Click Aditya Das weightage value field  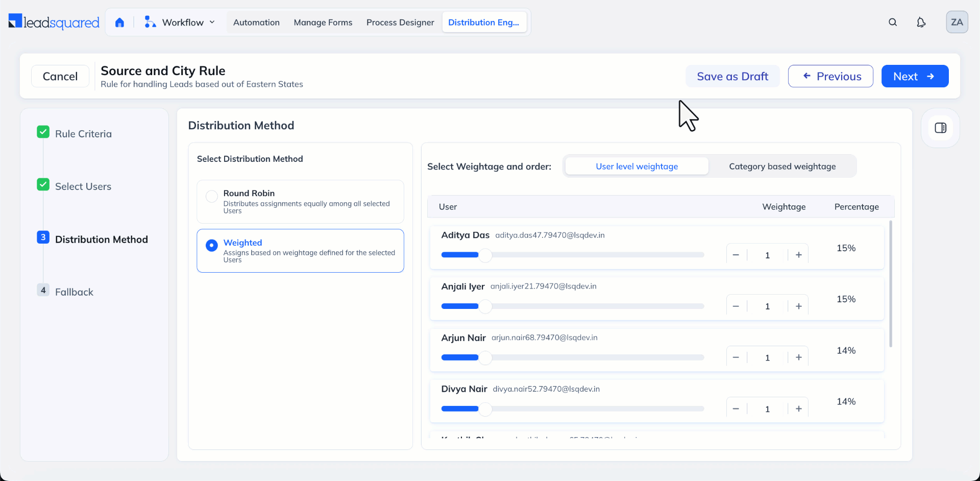point(767,255)
